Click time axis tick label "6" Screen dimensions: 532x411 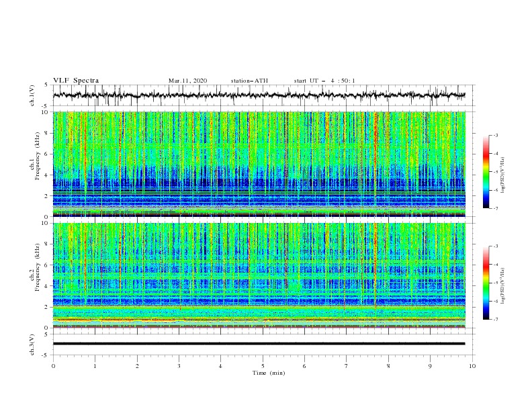pyautogui.click(x=304, y=366)
